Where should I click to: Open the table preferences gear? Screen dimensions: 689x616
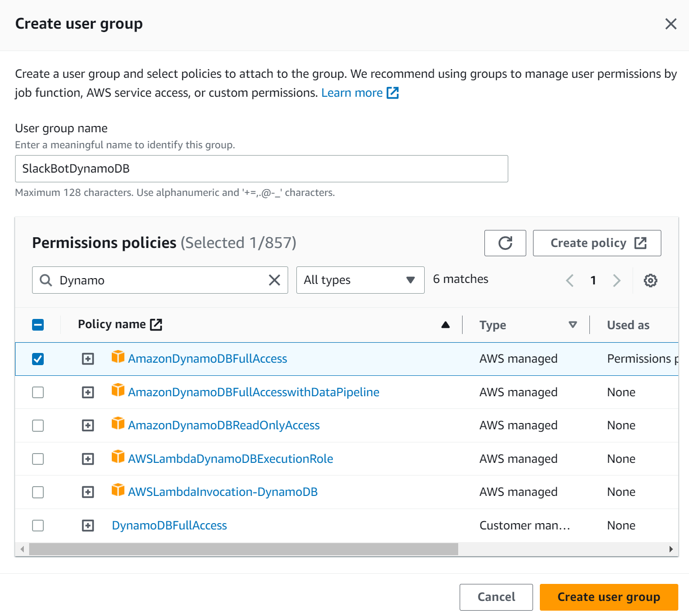coord(650,280)
